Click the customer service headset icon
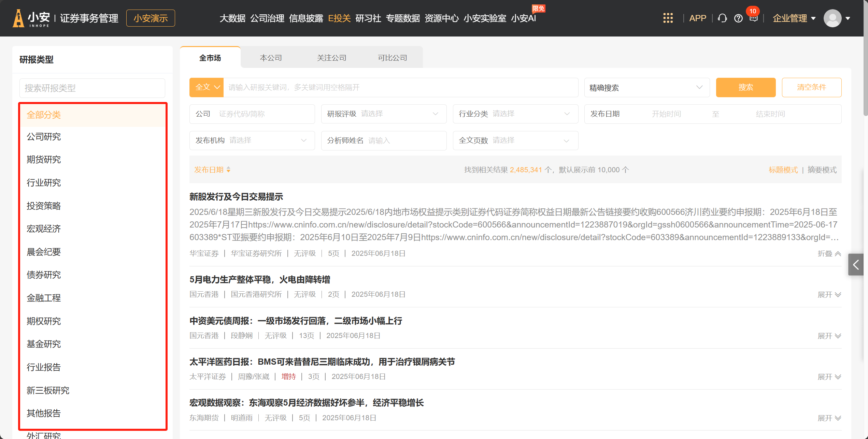Image resolution: width=868 pixels, height=439 pixels. tap(722, 18)
